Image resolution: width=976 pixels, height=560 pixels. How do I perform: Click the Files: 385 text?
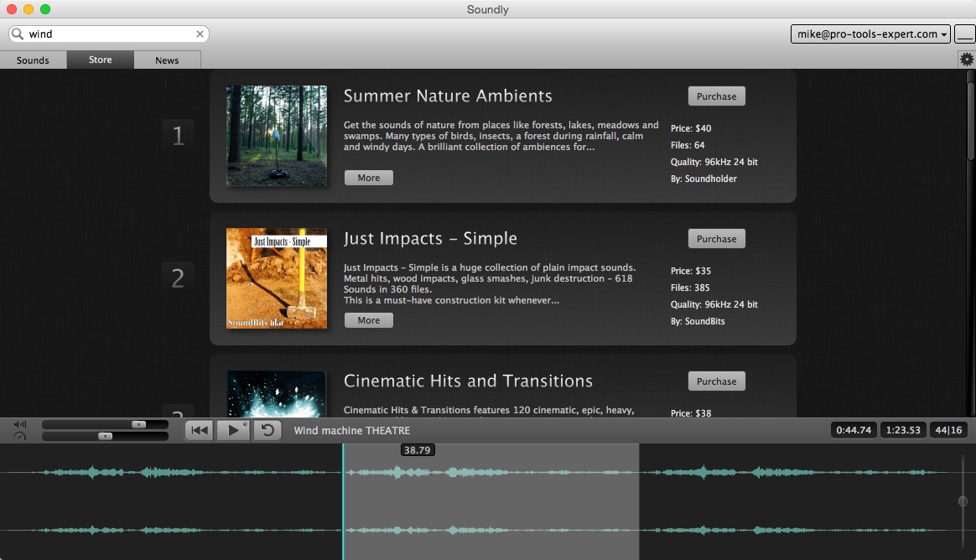click(x=690, y=288)
